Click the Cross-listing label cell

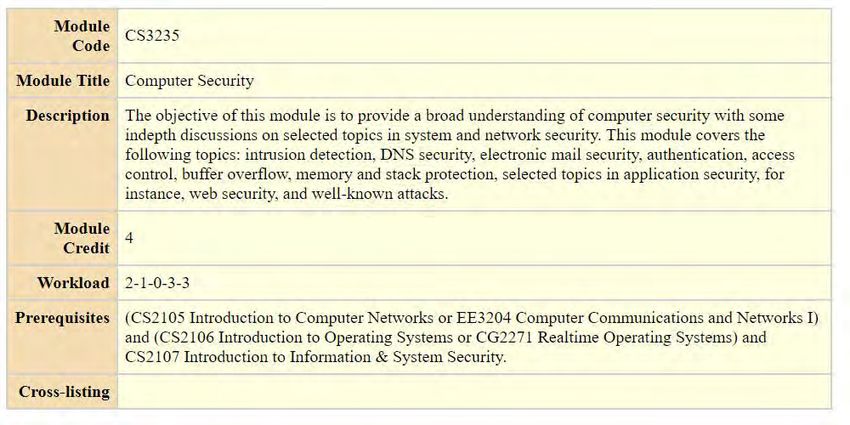(62, 391)
